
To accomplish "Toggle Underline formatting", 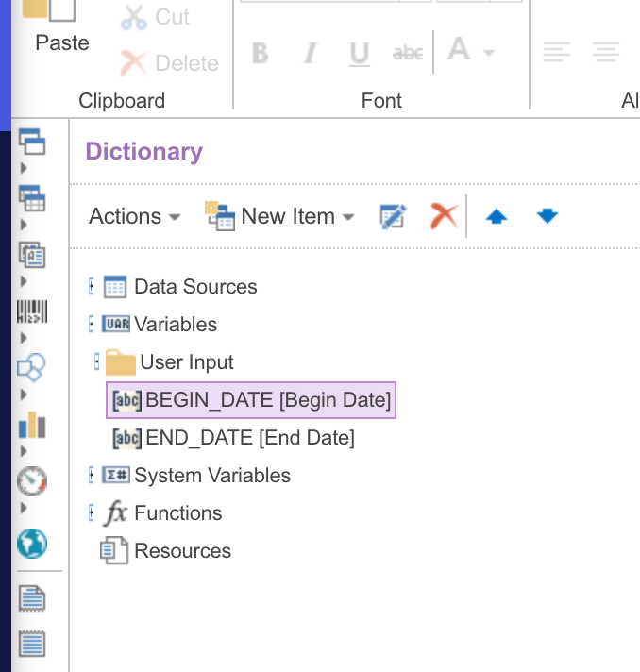I will point(359,54).
